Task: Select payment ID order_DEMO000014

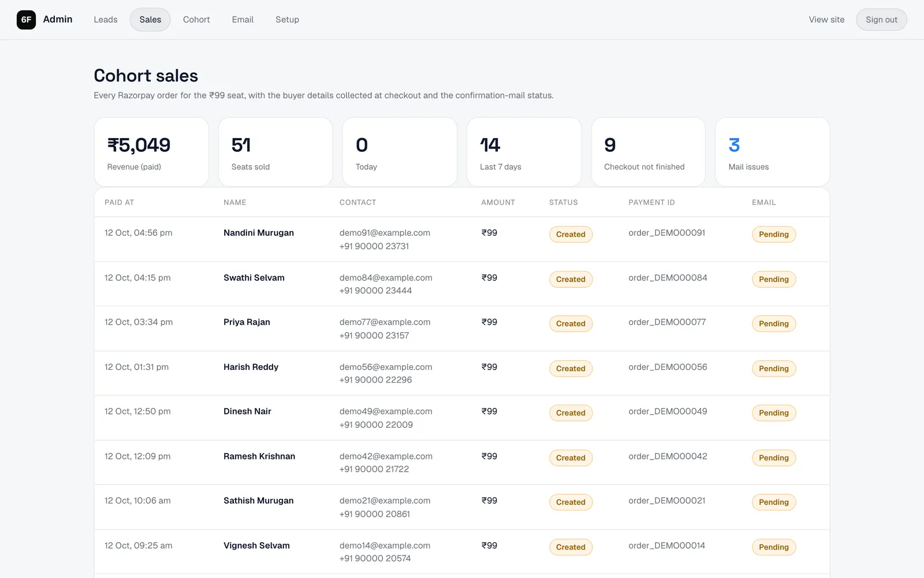Action: (x=666, y=546)
